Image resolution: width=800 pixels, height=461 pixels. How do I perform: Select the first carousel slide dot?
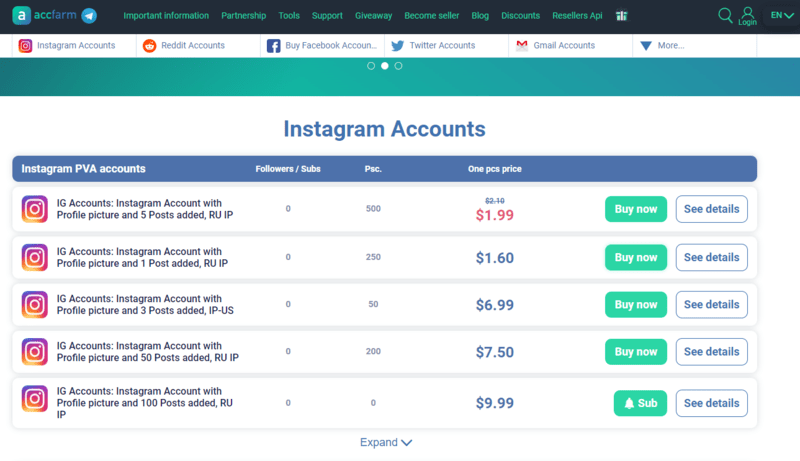click(371, 66)
